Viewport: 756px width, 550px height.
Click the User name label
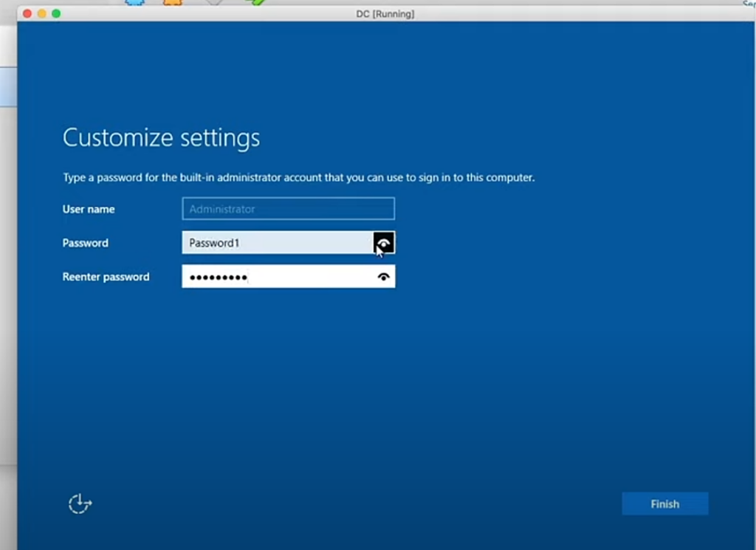click(x=89, y=210)
